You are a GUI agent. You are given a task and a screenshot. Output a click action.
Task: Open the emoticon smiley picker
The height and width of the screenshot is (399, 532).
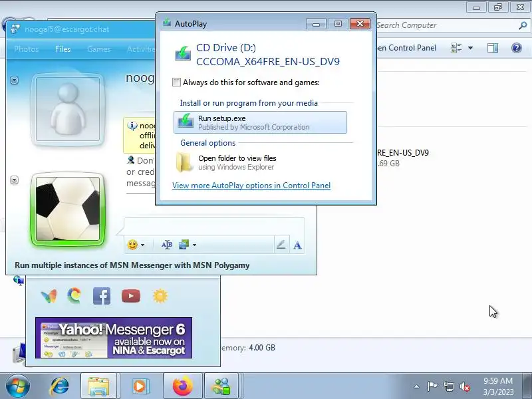[x=132, y=245]
